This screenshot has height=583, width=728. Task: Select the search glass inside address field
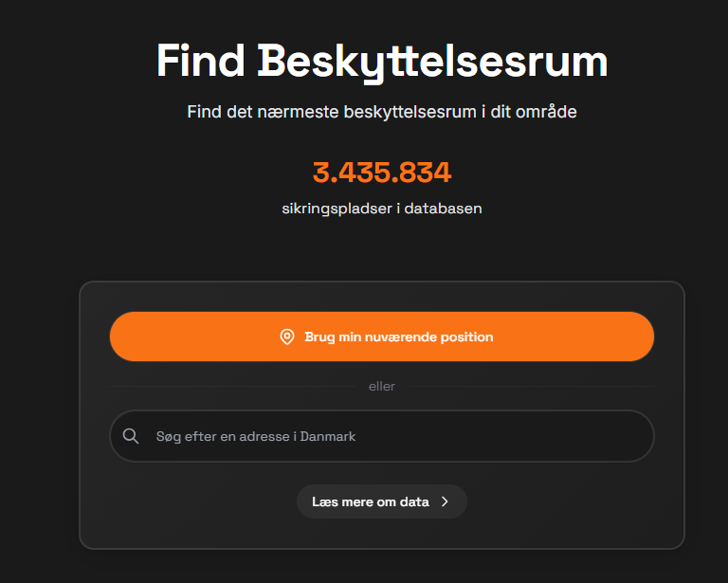(x=131, y=436)
